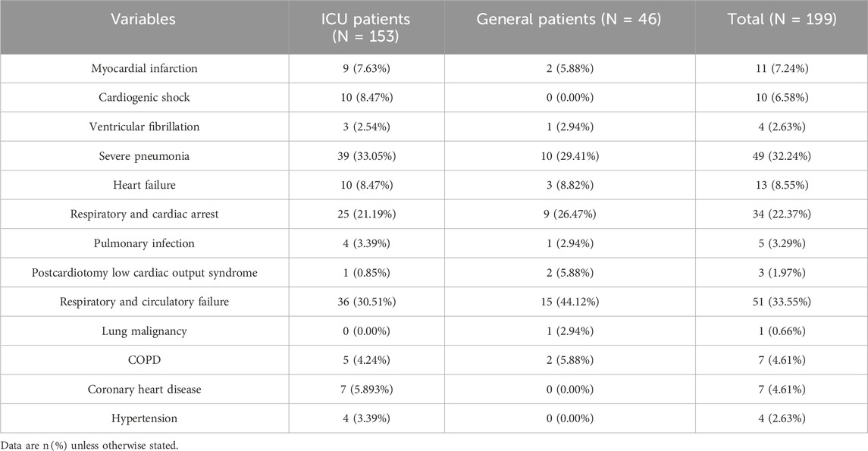Click the ICU patients (N = 153) header

[366, 27]
